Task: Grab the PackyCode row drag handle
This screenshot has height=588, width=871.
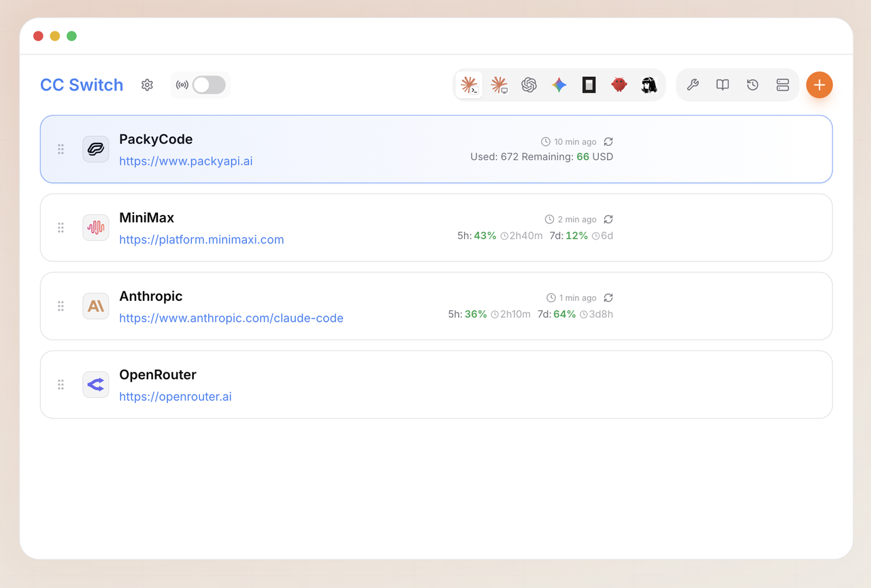Action: (61, 149)
